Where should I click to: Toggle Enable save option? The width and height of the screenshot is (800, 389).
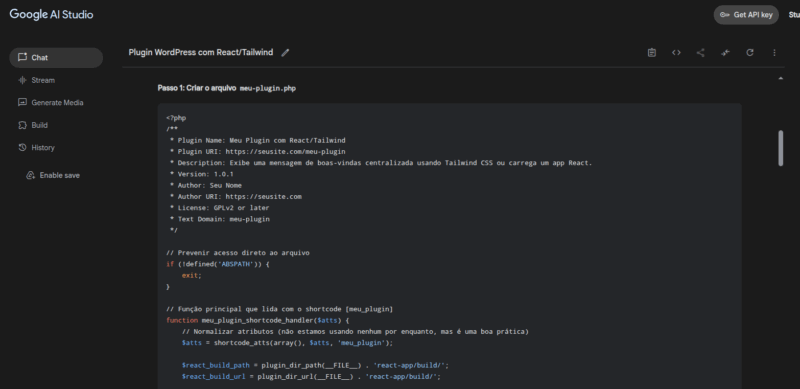(x=53, y=175)
